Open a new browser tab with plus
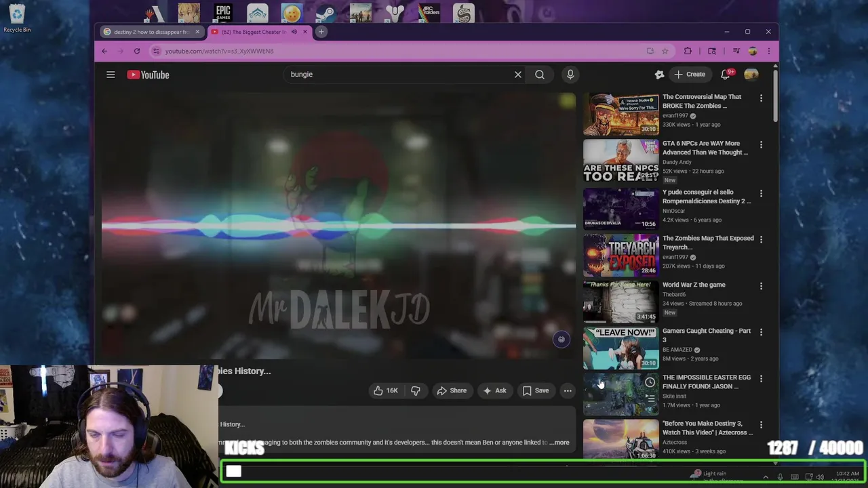Image resolution: width=868 pixels, height=488 pixels. pos(321,32)
